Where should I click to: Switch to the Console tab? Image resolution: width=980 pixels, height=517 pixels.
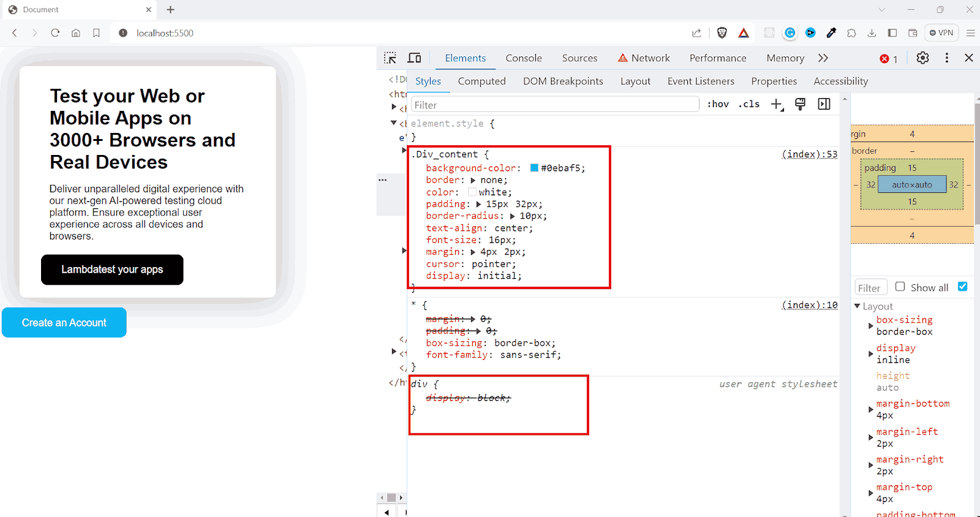coord(524,58)
